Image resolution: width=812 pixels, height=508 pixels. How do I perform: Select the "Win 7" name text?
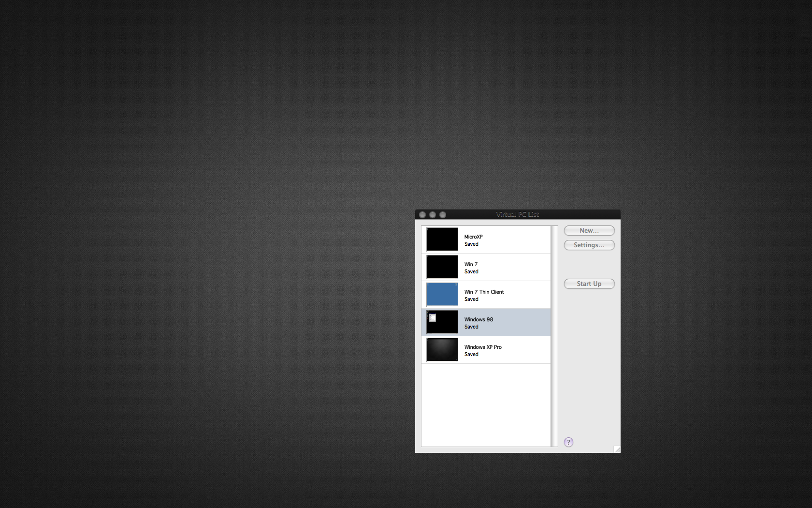(471, 264)
